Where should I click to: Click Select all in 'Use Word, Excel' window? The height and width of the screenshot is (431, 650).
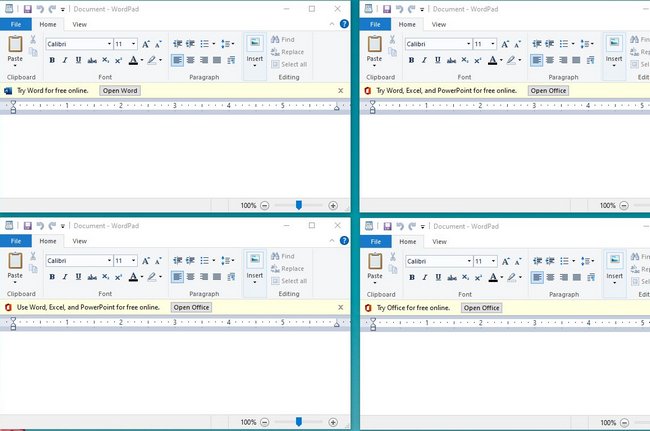point(289,281)
